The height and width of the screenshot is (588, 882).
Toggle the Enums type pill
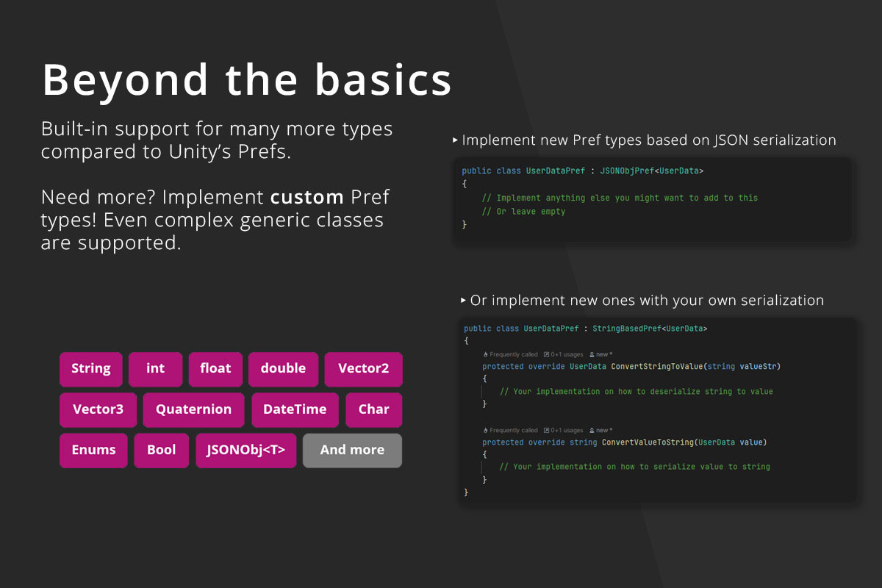click(x=93, y=450)
